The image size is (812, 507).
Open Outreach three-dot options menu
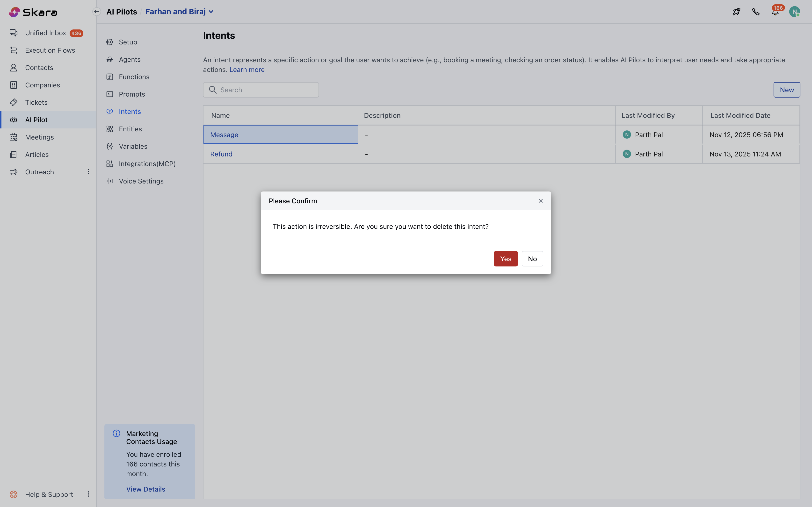pos(88,172)
